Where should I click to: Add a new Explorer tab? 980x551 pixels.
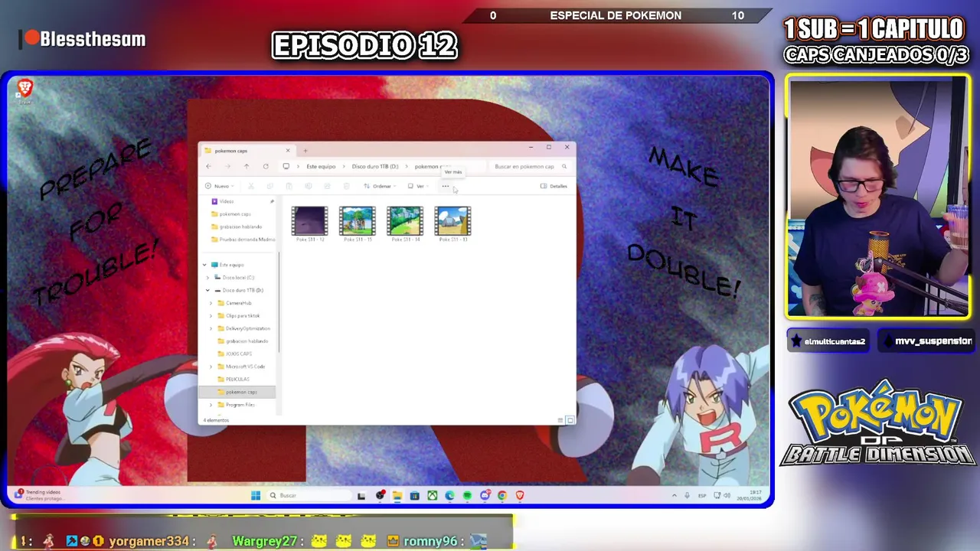(x=305, y=151)
